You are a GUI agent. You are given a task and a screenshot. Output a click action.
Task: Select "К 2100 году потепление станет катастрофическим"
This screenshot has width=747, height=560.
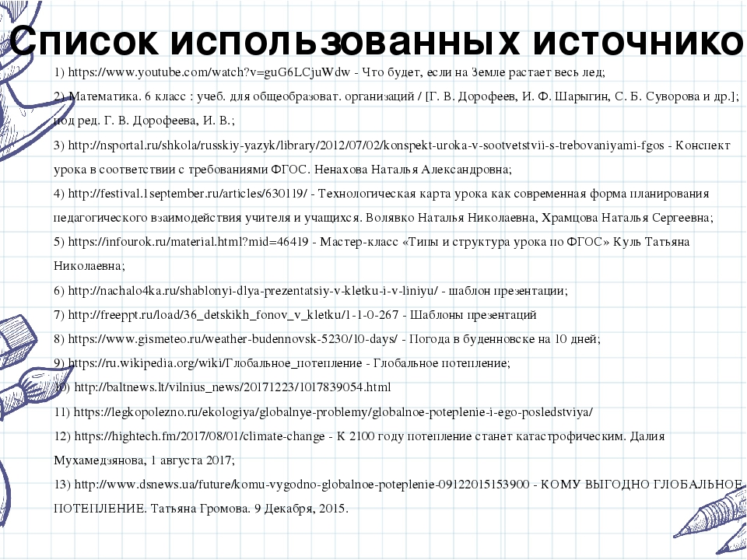pyautogui.click(x=481, y=436)
